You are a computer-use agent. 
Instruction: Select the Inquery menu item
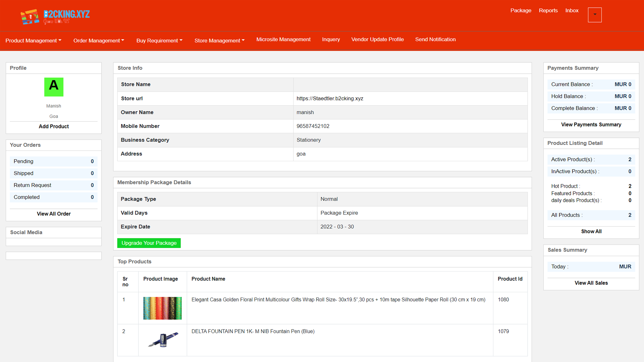pyautogui.click(x=331, y=39)
